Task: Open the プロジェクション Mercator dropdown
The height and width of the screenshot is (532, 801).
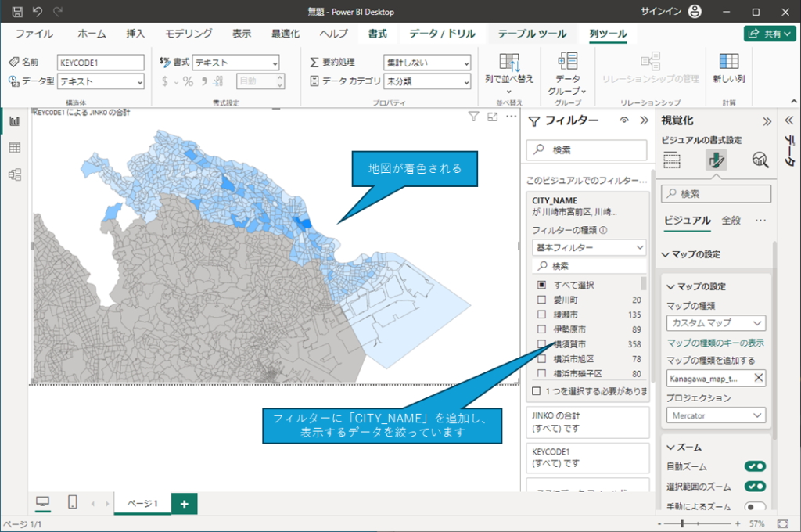Action: 715,415
